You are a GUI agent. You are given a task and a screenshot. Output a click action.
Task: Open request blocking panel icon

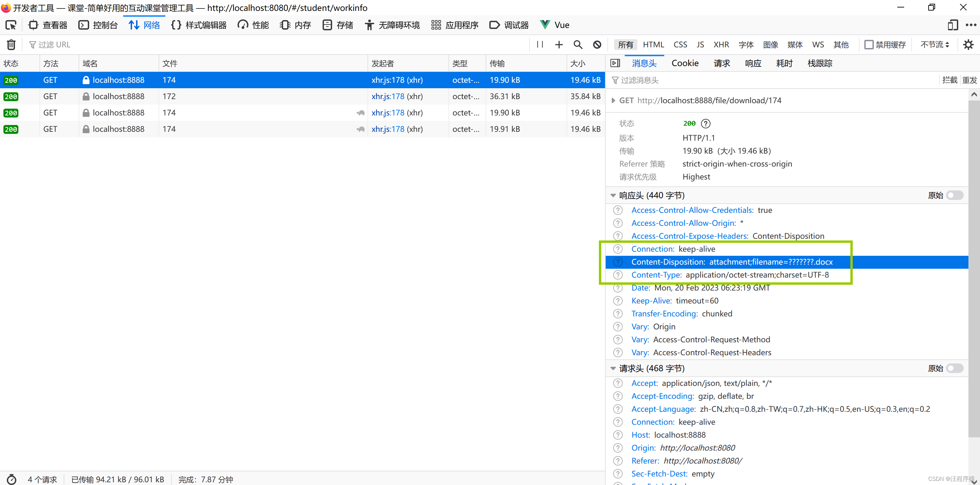(x=597, y=45)
